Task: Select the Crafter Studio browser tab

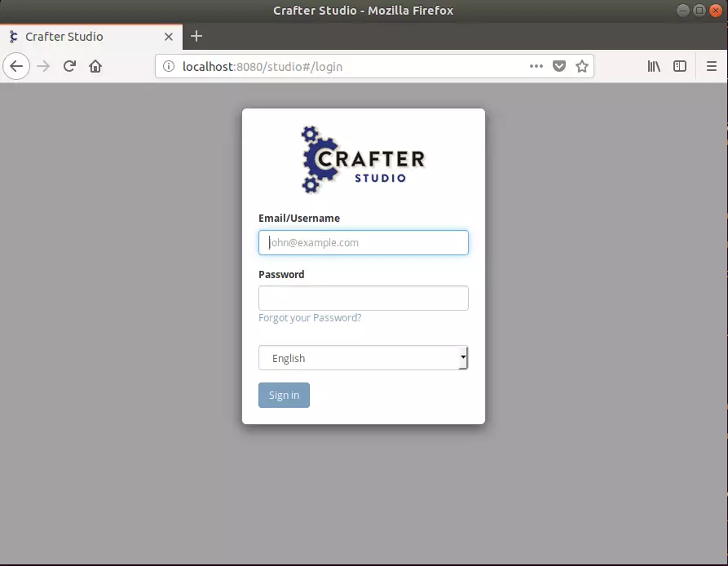Action: pyautogui.click(x=91, y=37)
